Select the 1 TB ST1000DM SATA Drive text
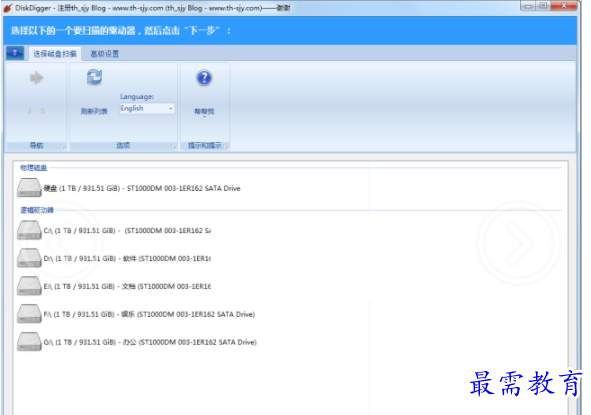Image resolution: width=591 pixels, height=415 pixels. pyautogui.click(x=142, y=188)
